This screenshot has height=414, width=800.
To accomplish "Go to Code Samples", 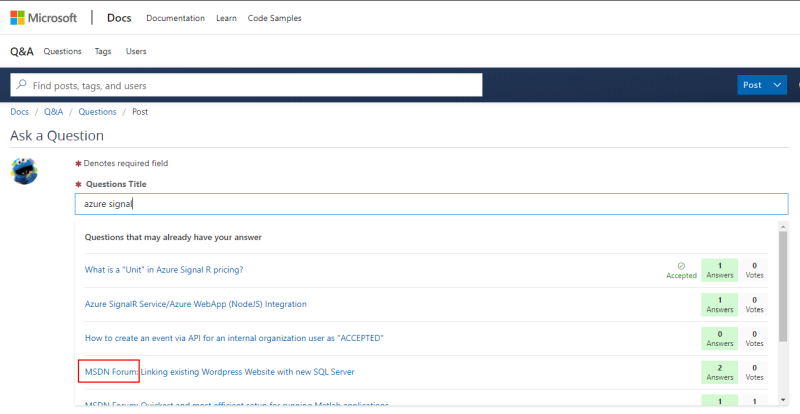I will coord(274,18).
